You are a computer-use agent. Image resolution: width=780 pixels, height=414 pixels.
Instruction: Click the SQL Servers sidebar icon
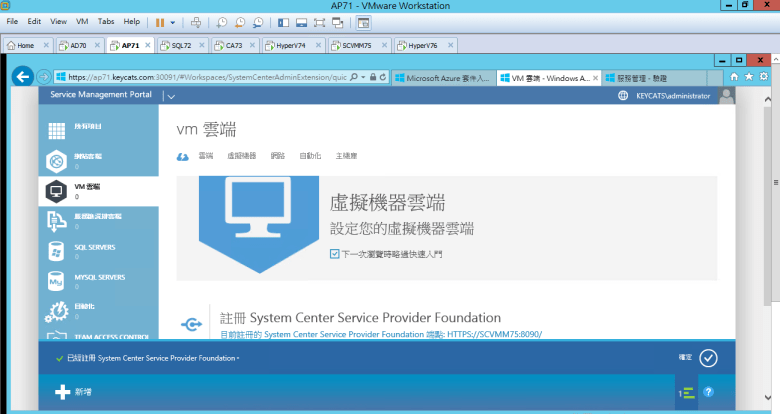pos(57,249)
